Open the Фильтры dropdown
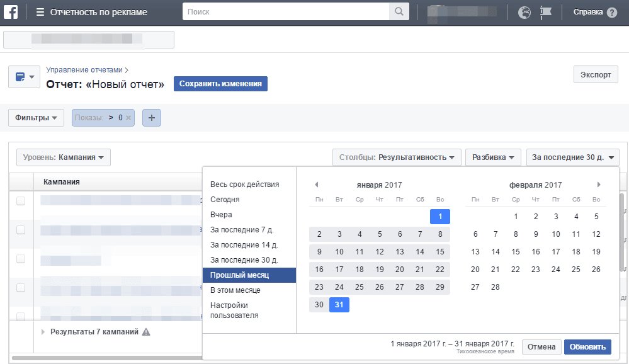The image size is (629, 364). (36, 118)
